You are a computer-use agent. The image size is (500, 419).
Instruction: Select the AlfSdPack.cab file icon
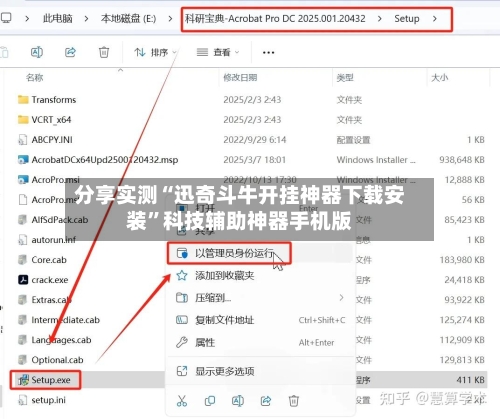pyautogui.click(x=22, y=220)
